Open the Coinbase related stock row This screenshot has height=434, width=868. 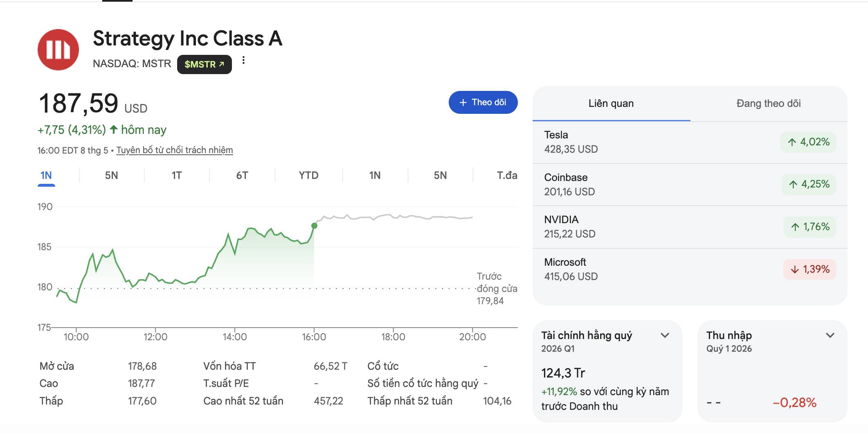point(690,185)
